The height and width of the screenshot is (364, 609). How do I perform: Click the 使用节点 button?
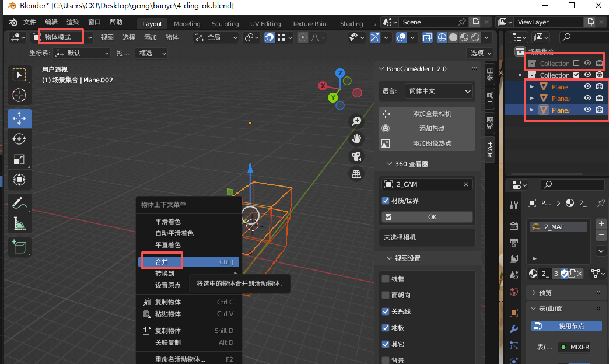[566, 326]
